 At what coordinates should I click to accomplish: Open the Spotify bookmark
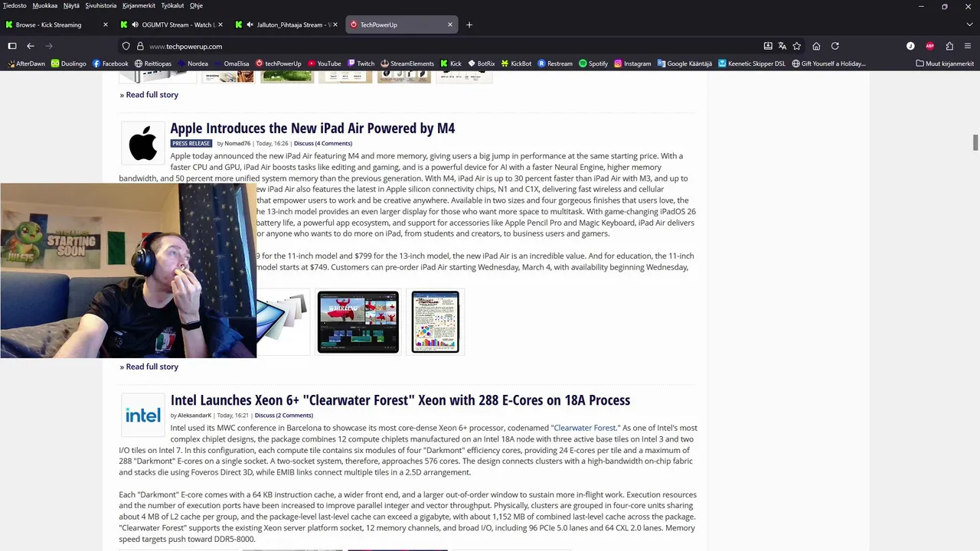[x=593, y=64]
